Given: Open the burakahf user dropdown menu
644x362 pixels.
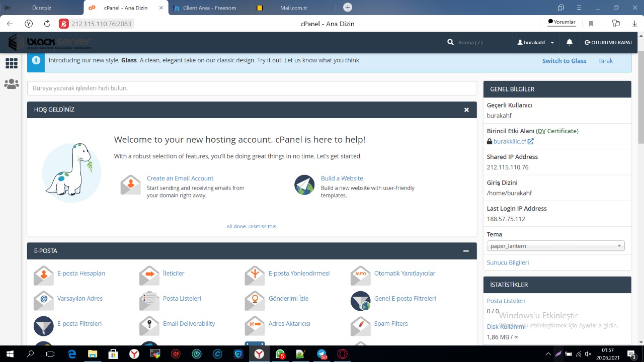Looking at the screenshot, I should tap(535, 43).
